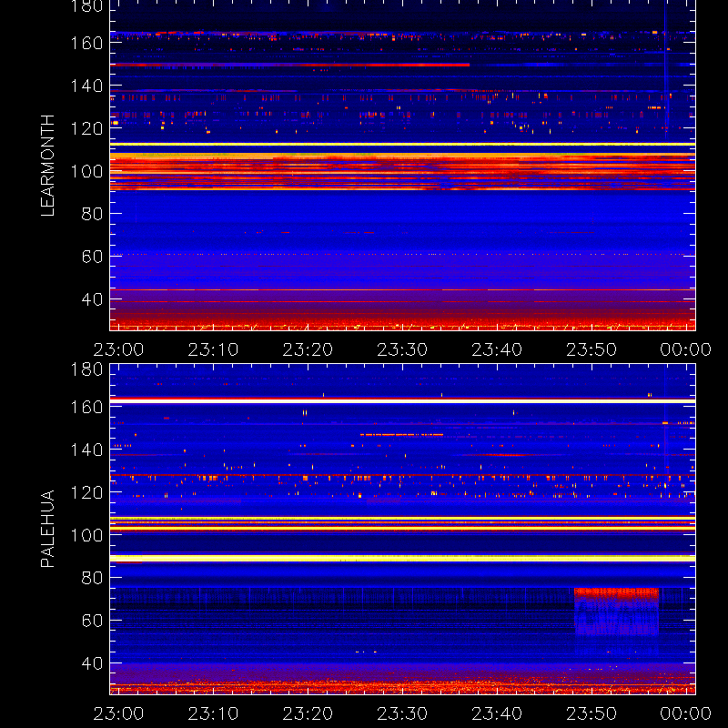The width and height of the screenshot is (728, 728).
Task: Pick the 60 frequency tick on the LEARMONTH axis
Action: tap(92, 257)
